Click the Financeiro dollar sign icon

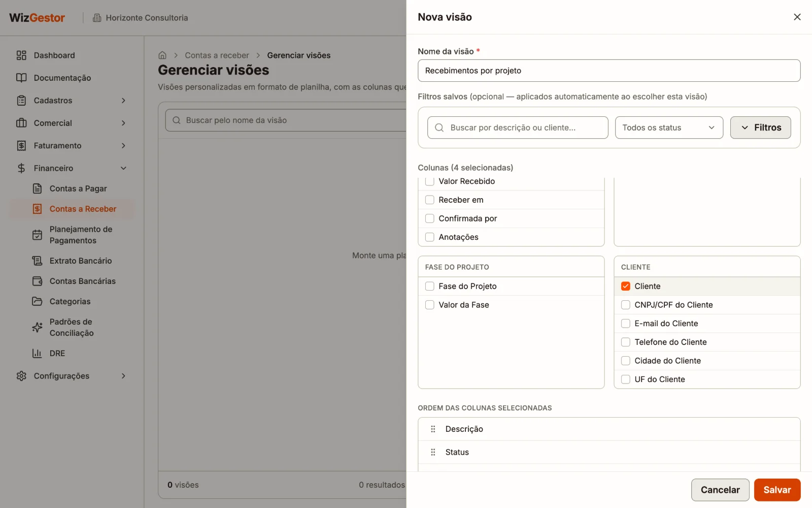pyautogui.click(x=21, y=168)
